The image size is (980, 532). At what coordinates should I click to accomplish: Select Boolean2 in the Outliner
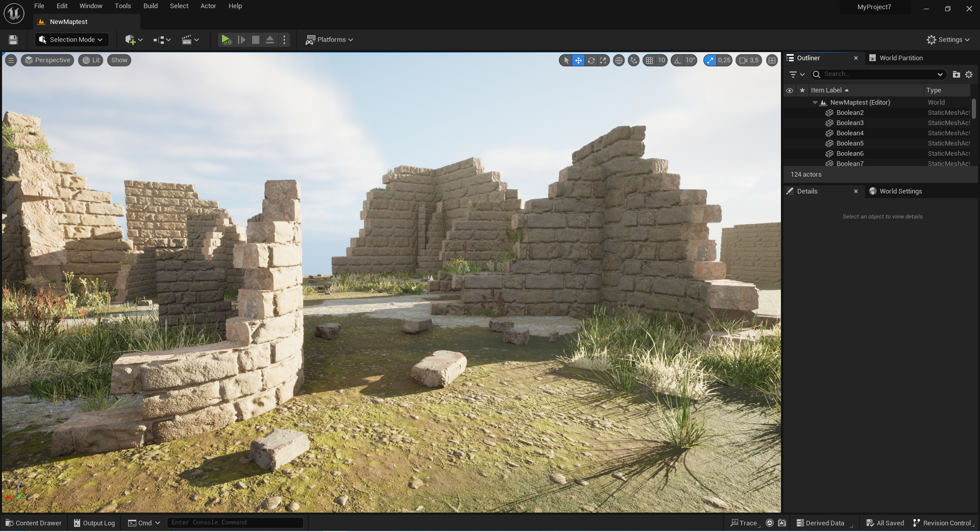coord(877,113)
